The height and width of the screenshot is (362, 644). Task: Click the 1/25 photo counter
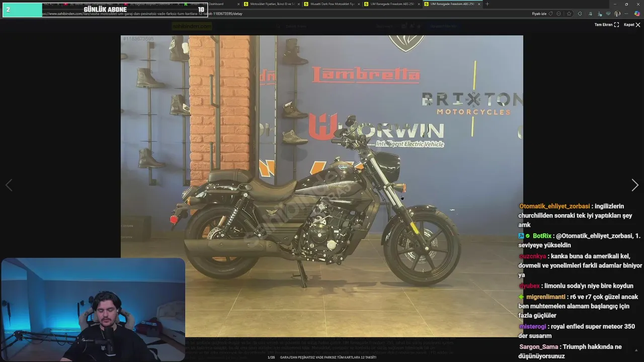pos(271,357)
